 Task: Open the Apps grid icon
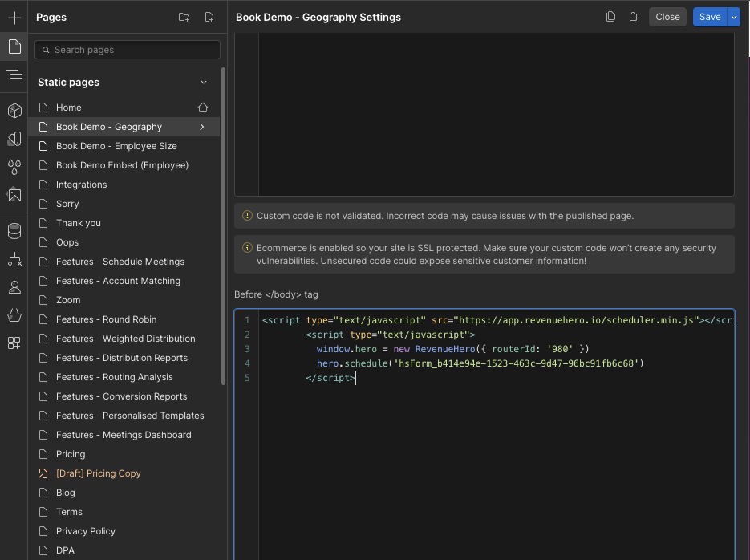pyautogui.click(x=14, y=343)
